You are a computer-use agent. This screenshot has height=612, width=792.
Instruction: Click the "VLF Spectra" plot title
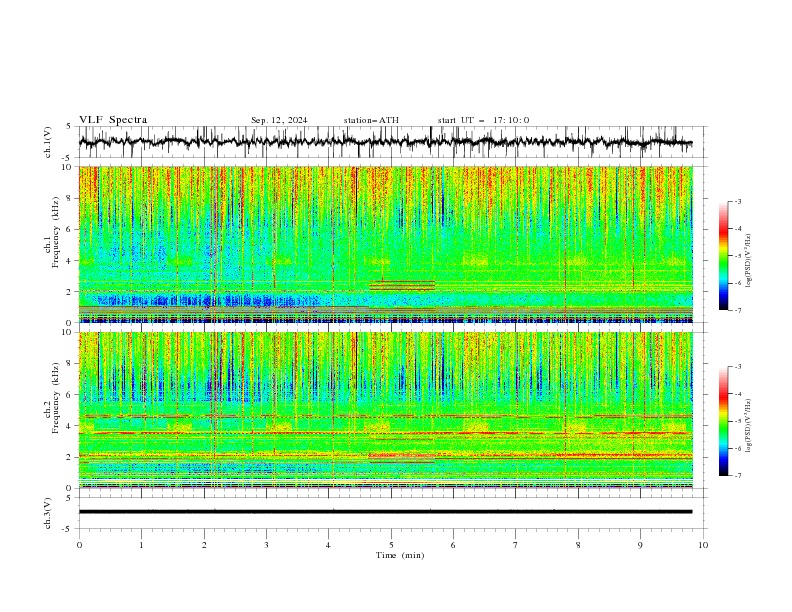coord(113,120)
